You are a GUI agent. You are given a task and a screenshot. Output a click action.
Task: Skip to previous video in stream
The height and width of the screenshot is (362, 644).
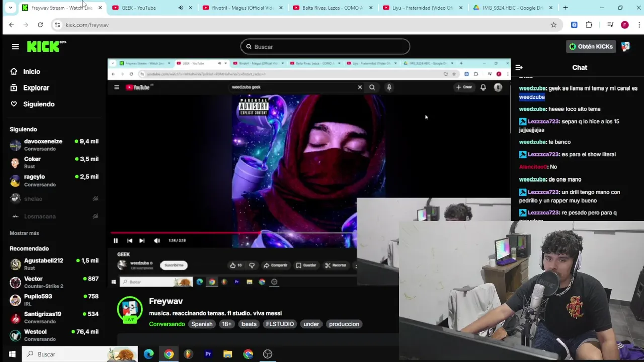point(130,241)
